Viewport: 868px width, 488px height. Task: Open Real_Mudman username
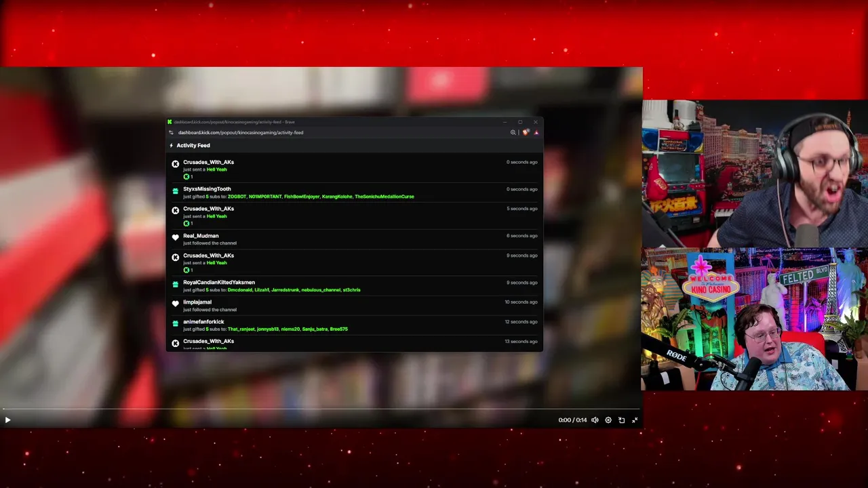(201, 236)
